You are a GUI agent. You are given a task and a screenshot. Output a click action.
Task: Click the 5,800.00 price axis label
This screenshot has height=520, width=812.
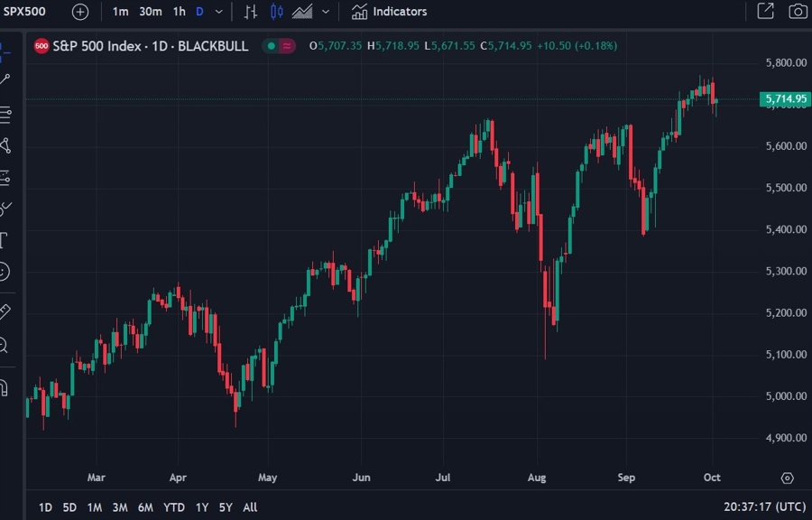786,63
